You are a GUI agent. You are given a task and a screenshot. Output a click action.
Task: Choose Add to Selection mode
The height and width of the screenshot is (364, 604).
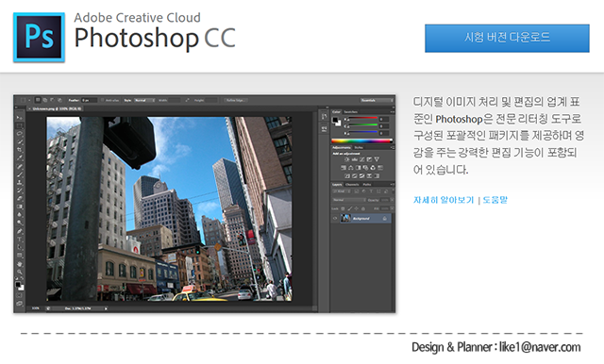[x=45, y=100]
